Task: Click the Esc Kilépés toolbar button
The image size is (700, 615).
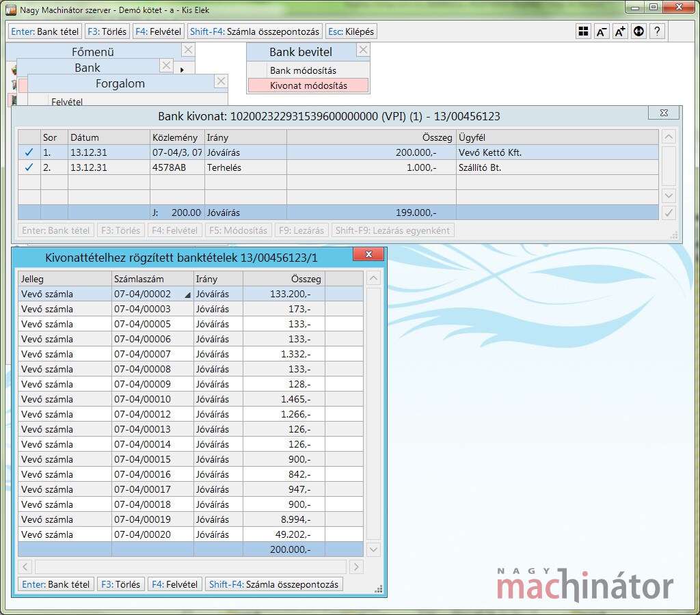Action: pyautogui.click(x=351, y=31)
